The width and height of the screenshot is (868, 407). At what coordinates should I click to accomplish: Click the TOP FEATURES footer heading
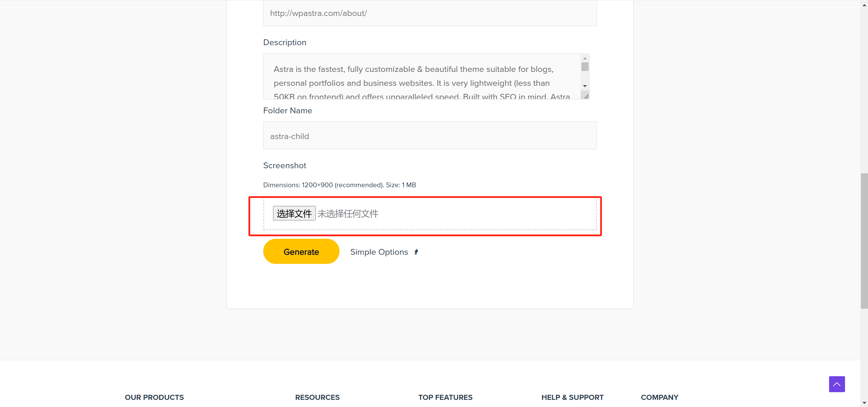coord(445,397)
